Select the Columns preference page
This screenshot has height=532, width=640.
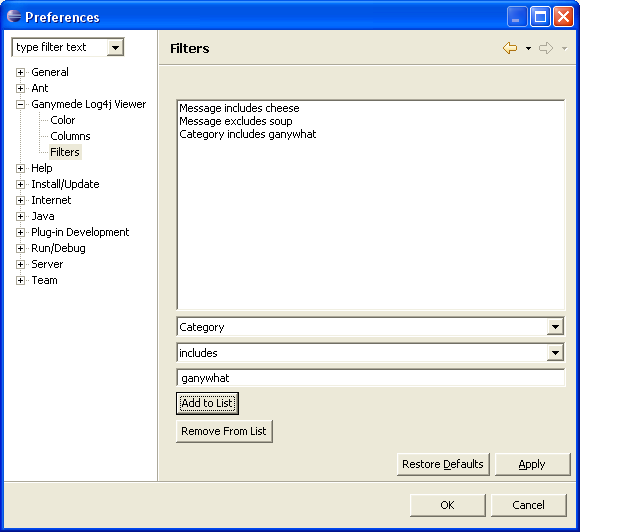click(x=70, y=136)
